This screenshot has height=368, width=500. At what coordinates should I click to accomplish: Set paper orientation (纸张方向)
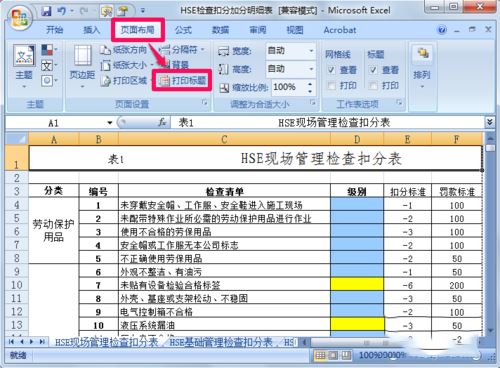point(123,50)
